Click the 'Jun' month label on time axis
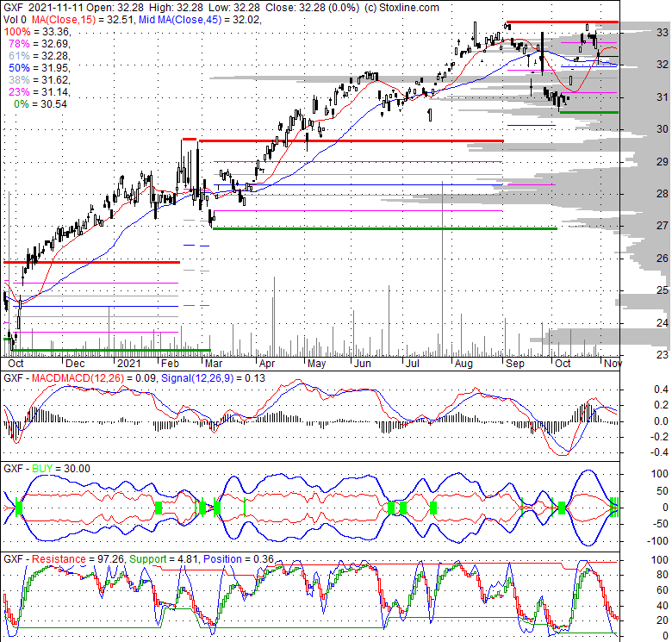 [363, 364]
